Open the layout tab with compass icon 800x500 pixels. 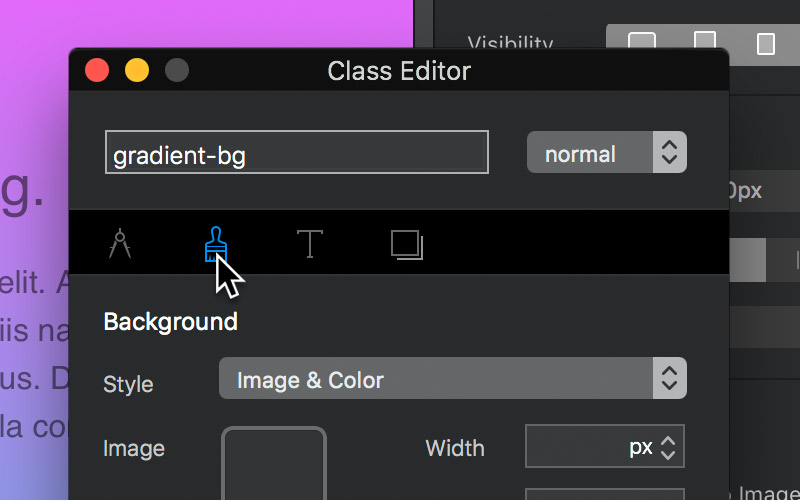[x=120, y=244]
